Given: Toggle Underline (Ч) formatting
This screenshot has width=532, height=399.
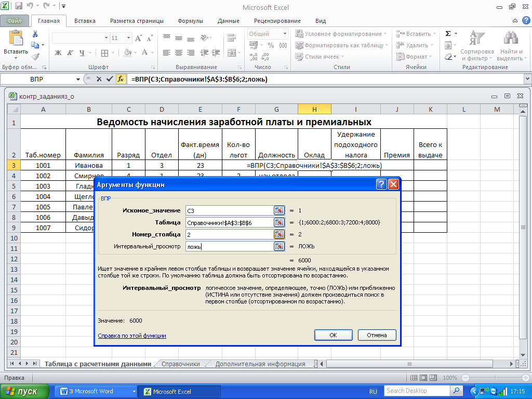Looking at the screenshot, I should (x=82, y=53).
